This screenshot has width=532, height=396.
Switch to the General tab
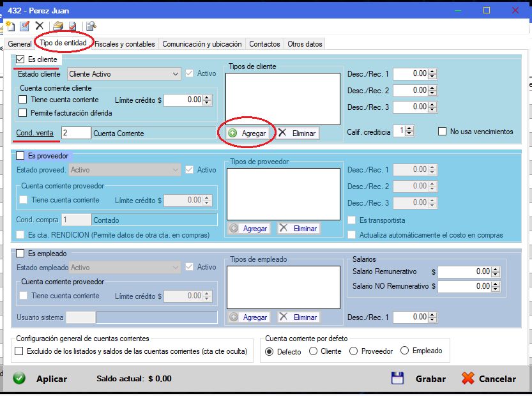[20, 44]
